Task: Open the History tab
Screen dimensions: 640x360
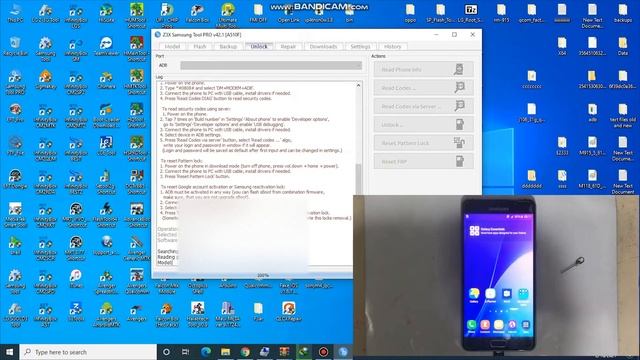Action: [x=392, y=47]
